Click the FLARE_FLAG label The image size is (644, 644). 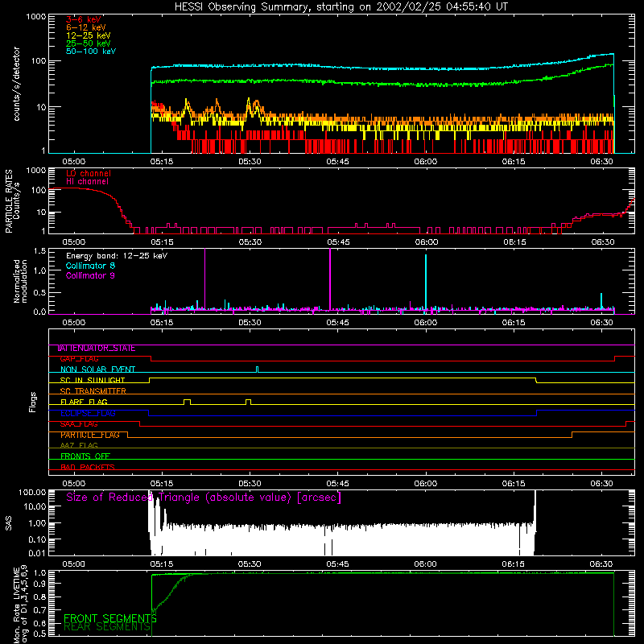tap(84, 402)
